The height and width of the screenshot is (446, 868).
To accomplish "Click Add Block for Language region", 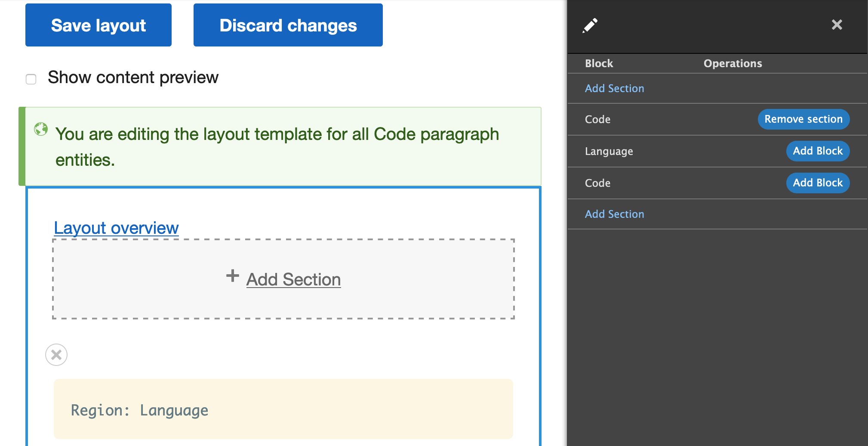I will point(817,151).
